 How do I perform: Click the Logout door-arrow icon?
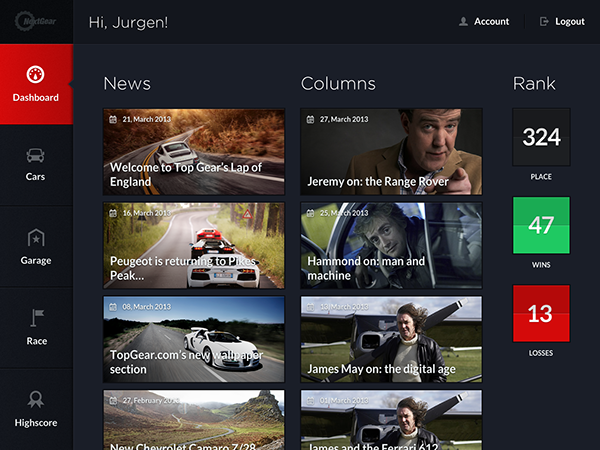[x=544, y=21]
